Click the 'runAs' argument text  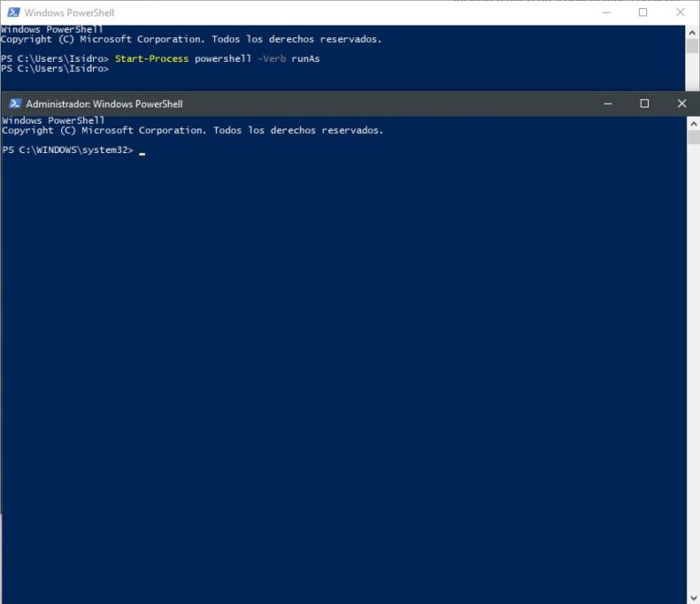306,59
